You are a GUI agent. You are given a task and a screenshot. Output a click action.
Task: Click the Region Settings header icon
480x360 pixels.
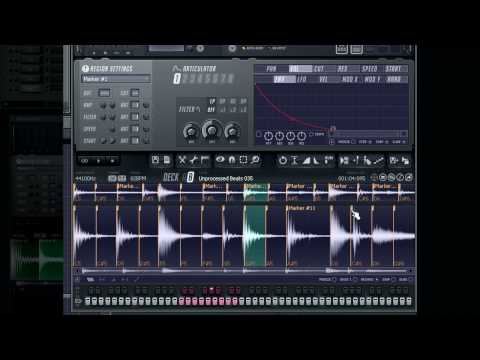(85, 69)
